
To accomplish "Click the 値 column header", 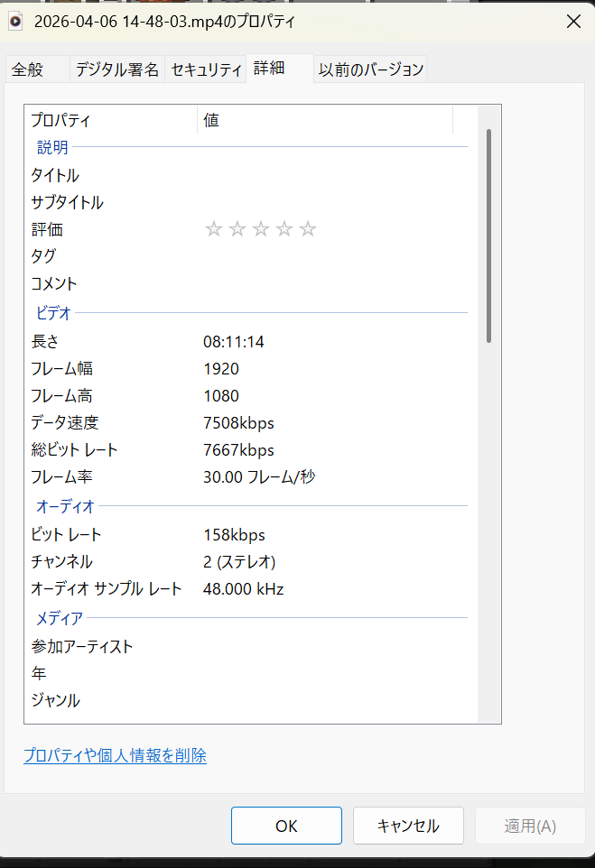I will point(325,120).
